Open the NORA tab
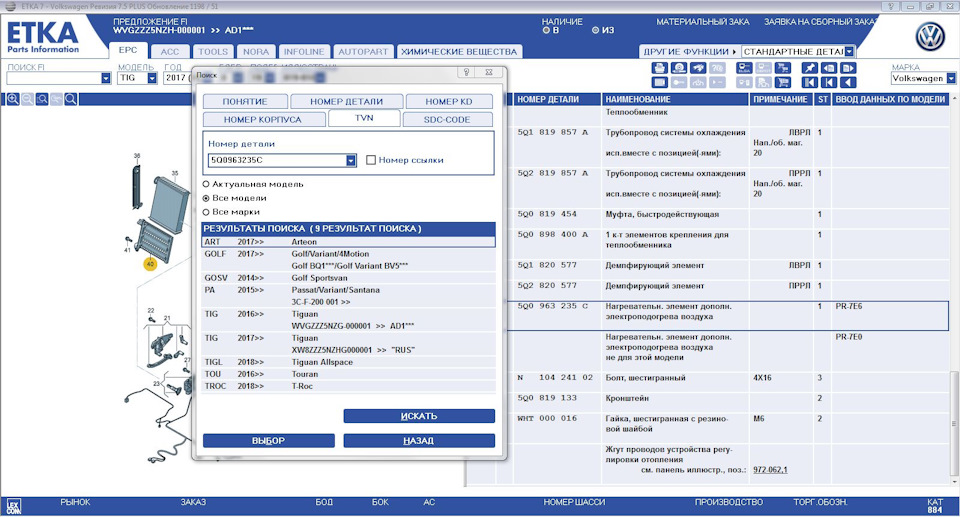This screenshot has height=517, width=960. point(256,51)
